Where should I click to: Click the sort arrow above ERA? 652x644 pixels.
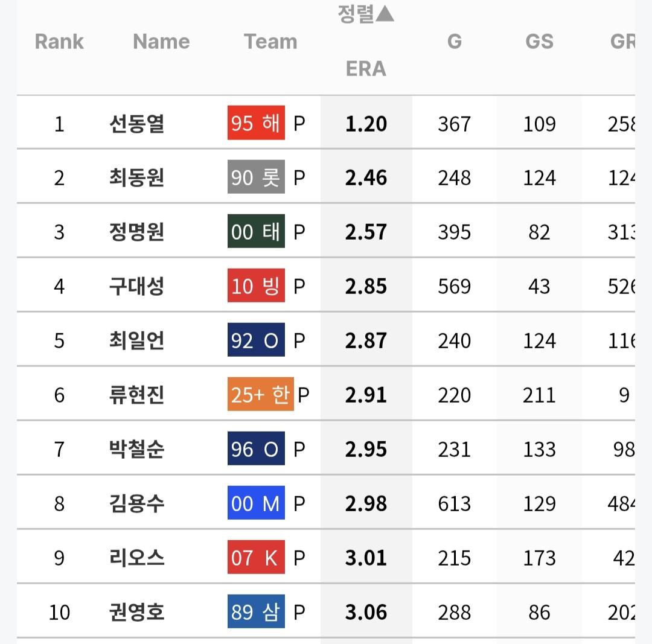pos(385,13)
